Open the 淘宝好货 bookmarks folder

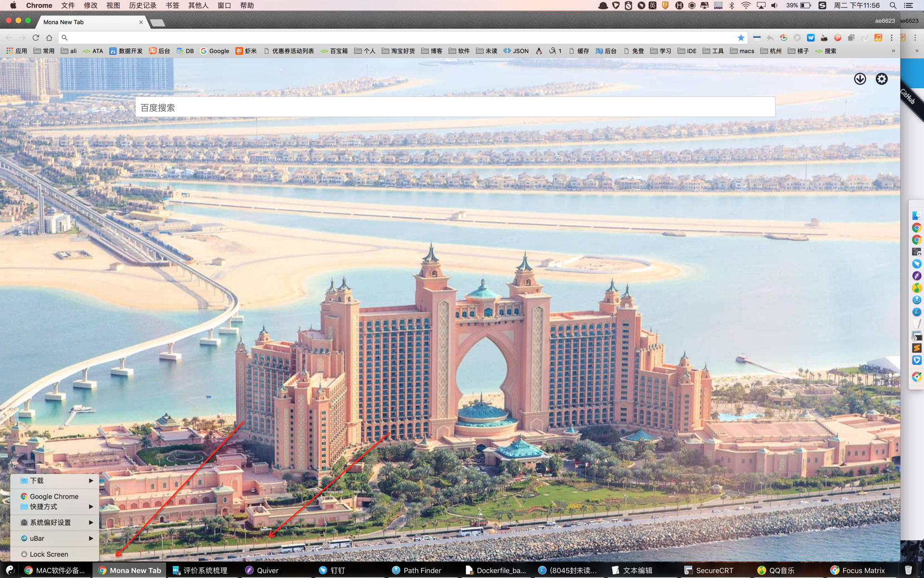coord(398,51)
